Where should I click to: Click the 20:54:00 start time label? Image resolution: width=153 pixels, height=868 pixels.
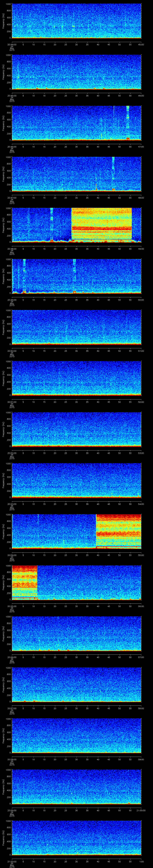(12, 555)
